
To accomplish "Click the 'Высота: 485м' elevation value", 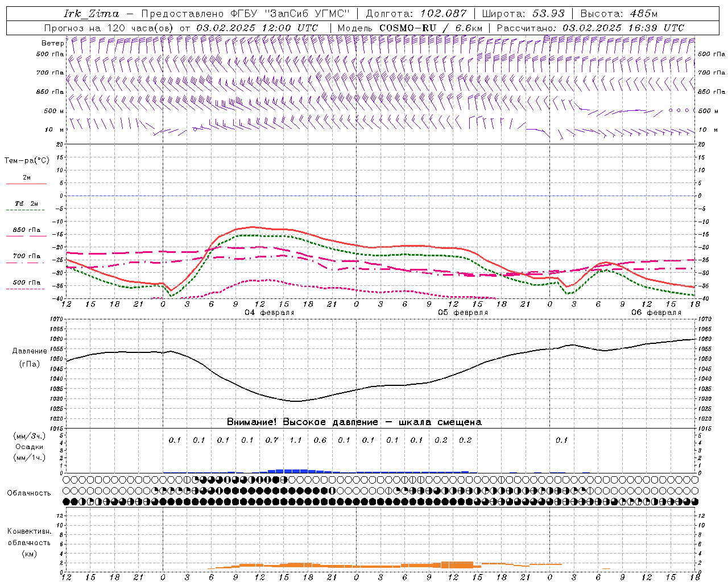I will 619,14.
